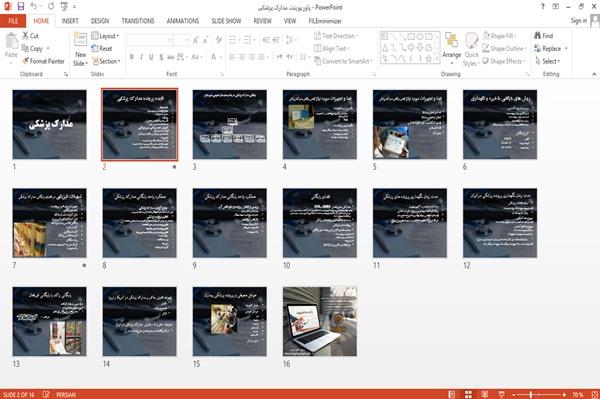
Task: Click the Format Painter tool
Action: (x=43, y=61)
